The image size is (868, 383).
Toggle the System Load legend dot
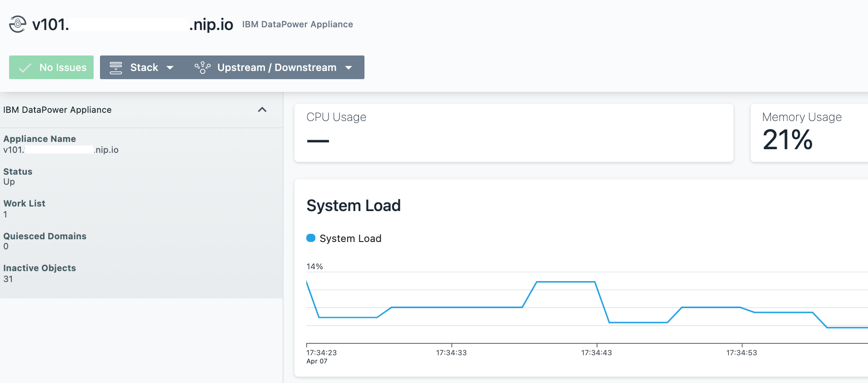[x=311, y=238]
